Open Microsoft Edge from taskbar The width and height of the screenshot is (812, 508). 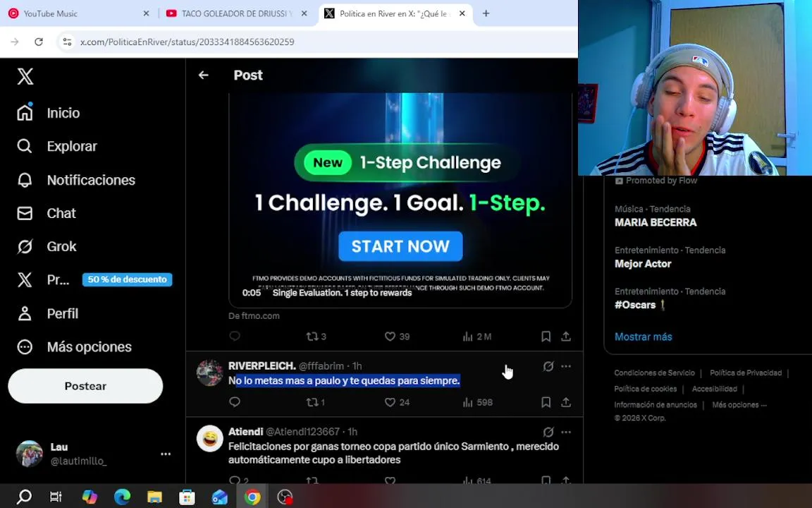click(x=122, y=497)
